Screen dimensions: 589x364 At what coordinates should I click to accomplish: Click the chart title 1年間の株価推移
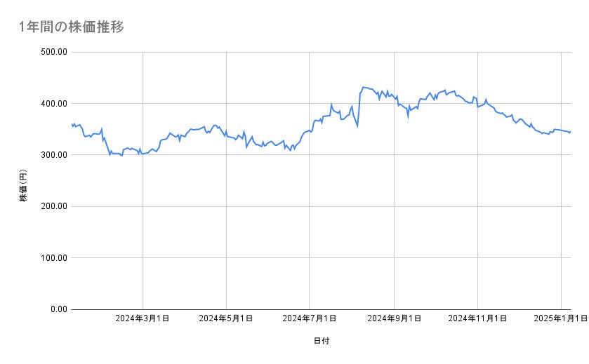72,27
